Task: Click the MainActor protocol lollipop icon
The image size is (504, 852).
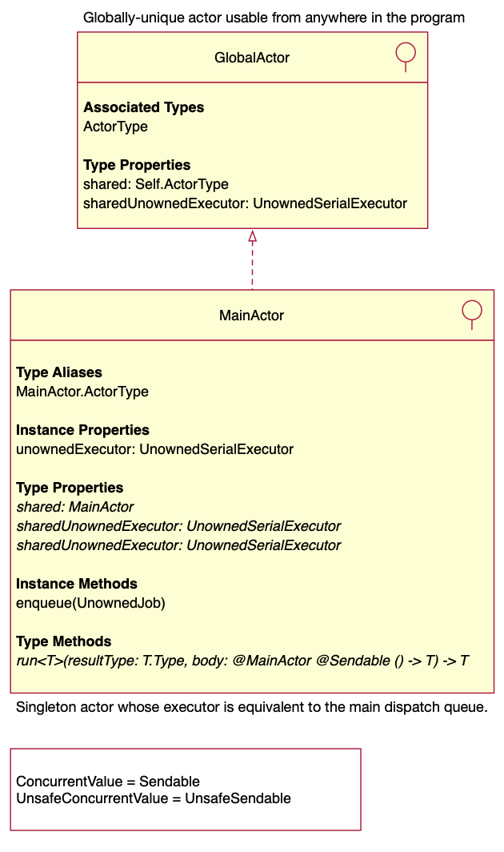Action: pos(472,315)
